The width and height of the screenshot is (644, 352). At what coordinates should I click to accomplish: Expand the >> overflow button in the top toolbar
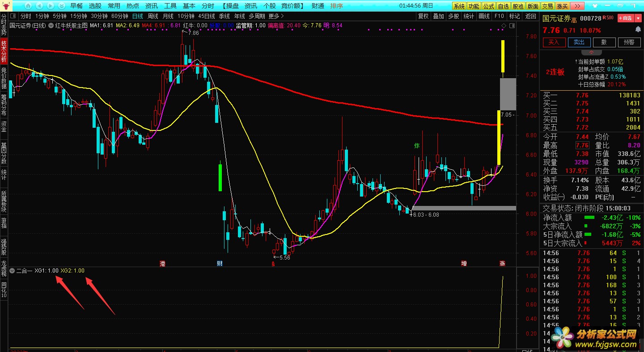click(577, 6)
